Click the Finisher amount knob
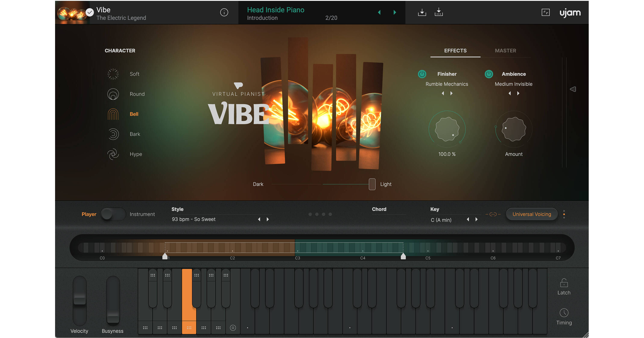This screenshot has width=644, height=338. coord(447,129)
